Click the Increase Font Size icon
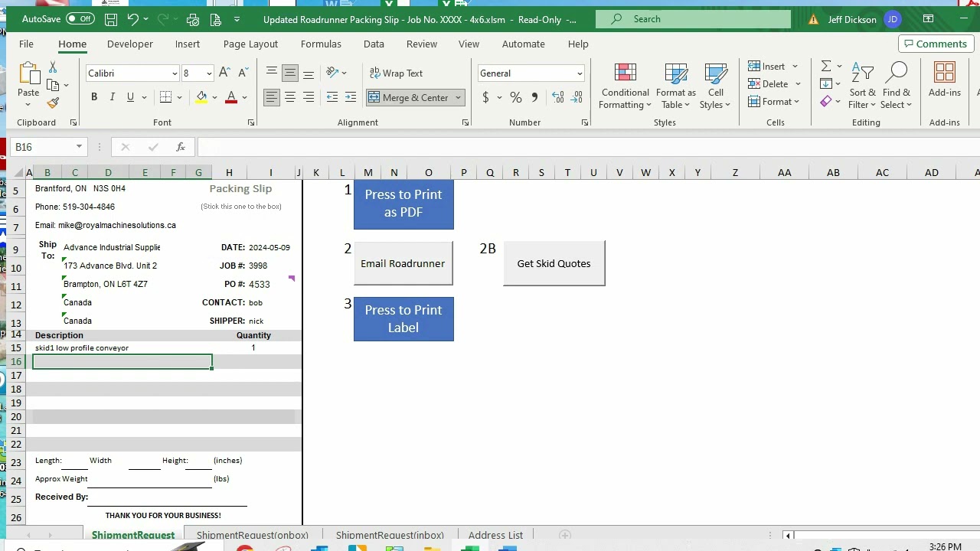 click(x=224, y=73)
